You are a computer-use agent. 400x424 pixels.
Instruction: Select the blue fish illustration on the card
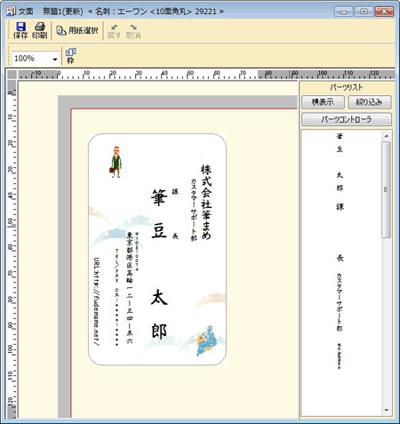point(207,340)
